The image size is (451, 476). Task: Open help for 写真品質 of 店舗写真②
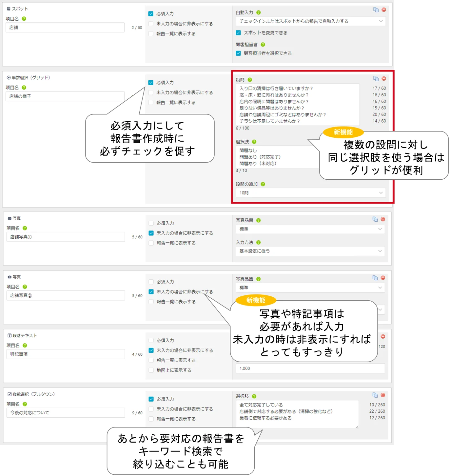pyautogui.click(x=259, y=279)
